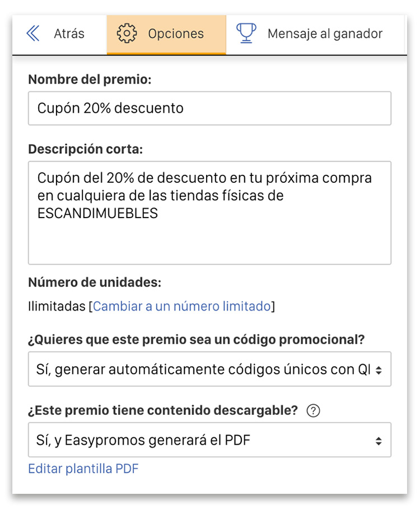This screenshot has width=420, height=509.
Task: Select the trophy icon to preview winner message
Action: click(246, 34)
